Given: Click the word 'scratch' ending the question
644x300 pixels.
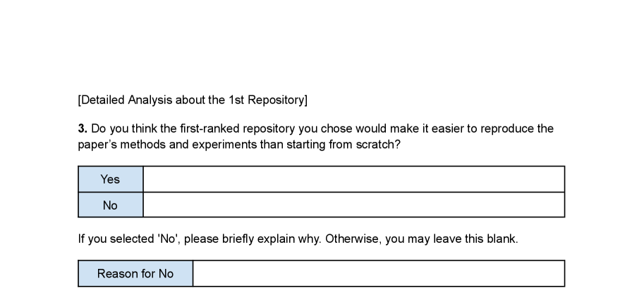Looking at the screenshot, I should point(380,145).
